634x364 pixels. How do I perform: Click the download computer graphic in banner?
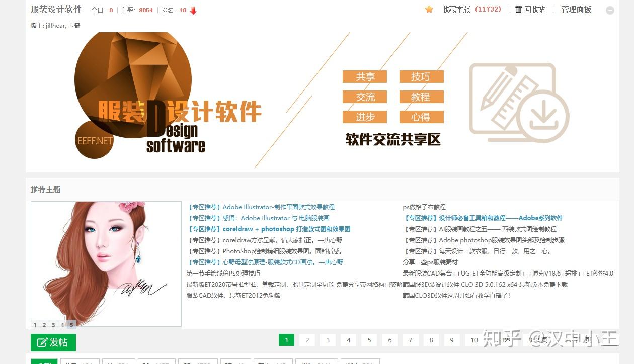click(518, 102)
